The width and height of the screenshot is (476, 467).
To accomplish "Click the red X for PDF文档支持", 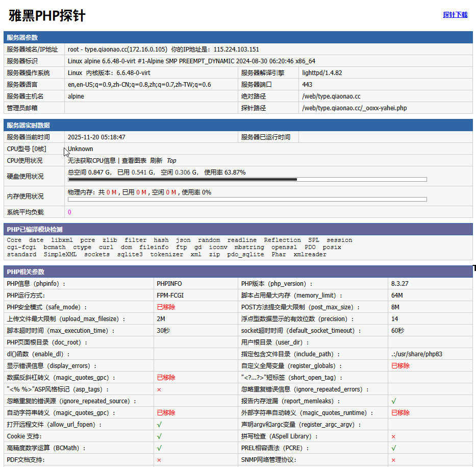I will (x=159, y=460).
